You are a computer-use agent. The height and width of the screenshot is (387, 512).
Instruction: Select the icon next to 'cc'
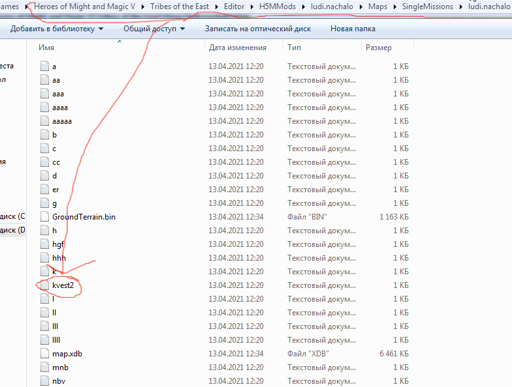pyautogui.click(x=44, y=162)
